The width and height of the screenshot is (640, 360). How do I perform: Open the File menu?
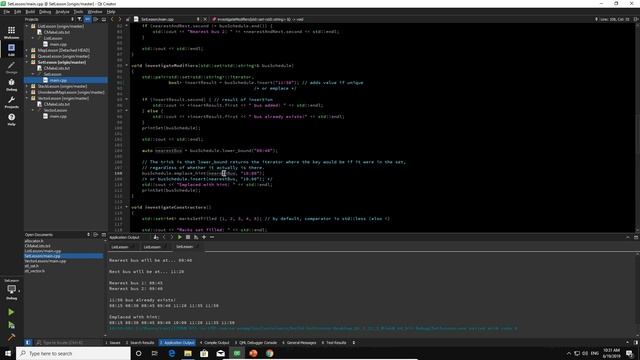point(7,12)
